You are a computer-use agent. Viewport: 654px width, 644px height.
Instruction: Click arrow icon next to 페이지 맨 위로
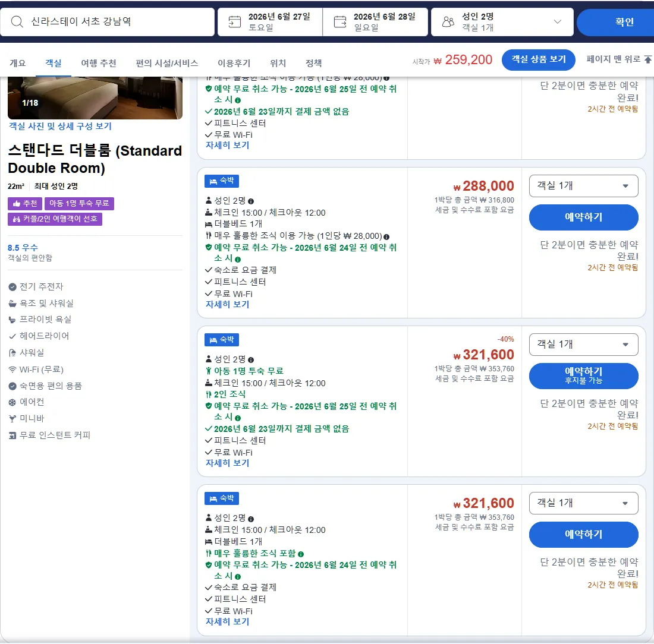coord(647,59)
